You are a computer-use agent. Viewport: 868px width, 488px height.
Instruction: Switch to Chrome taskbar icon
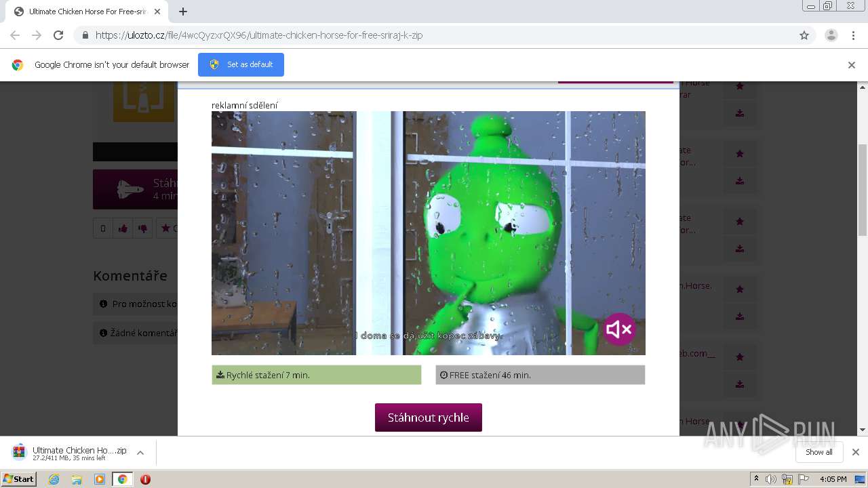[x=123, y=479]
